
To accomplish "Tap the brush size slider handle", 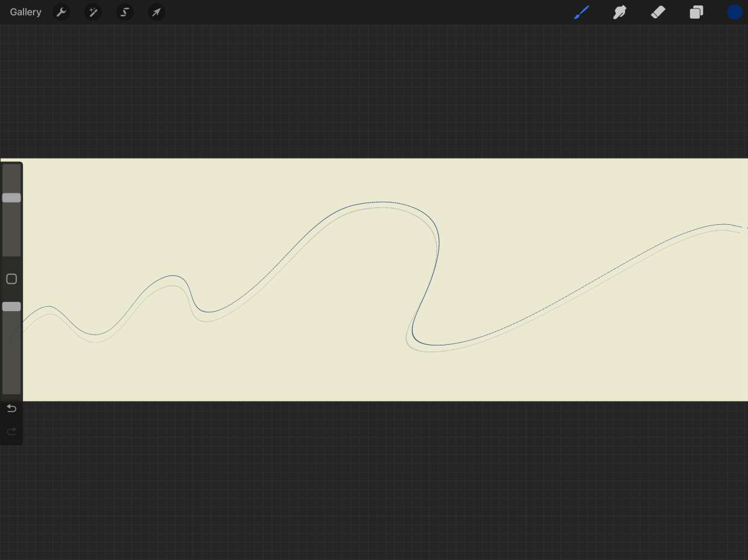I will click(x=11, y=198).
